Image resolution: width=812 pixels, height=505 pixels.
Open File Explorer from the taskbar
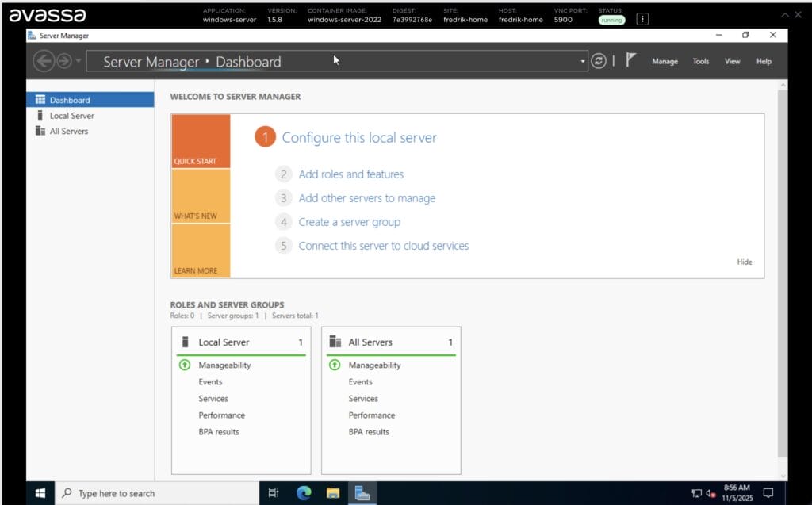[x=333, y=492]
